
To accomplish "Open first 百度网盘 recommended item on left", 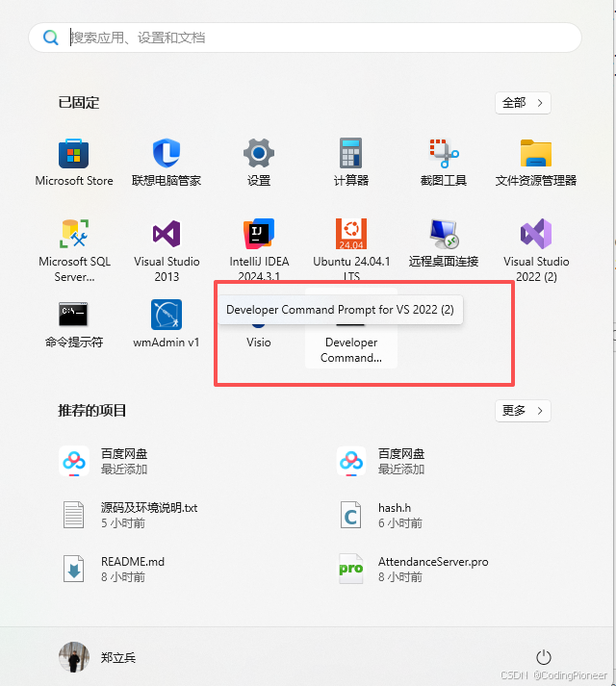I will point(105,461).
